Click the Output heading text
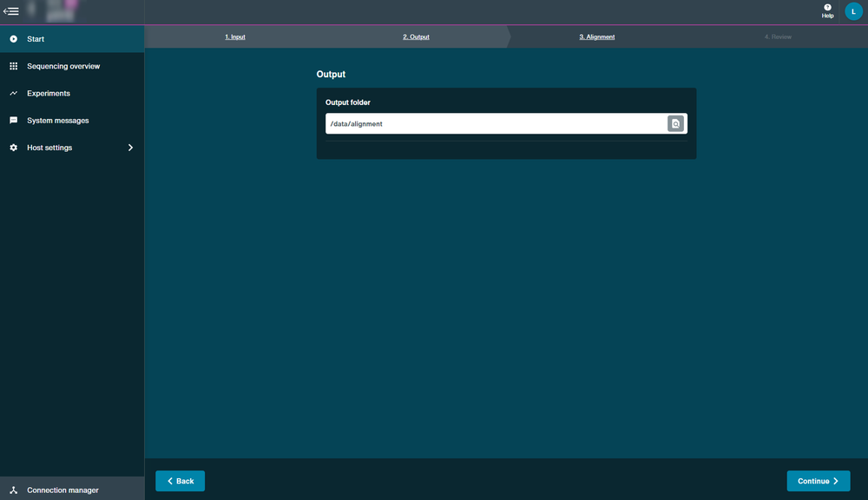868x500 pixels. click(331, 74)
